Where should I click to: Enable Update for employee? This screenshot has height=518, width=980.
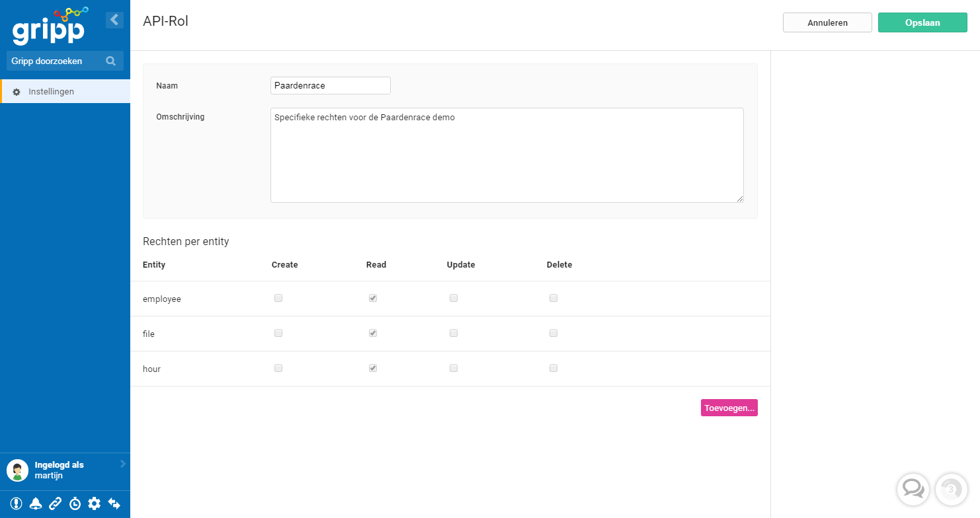(454, 298)
